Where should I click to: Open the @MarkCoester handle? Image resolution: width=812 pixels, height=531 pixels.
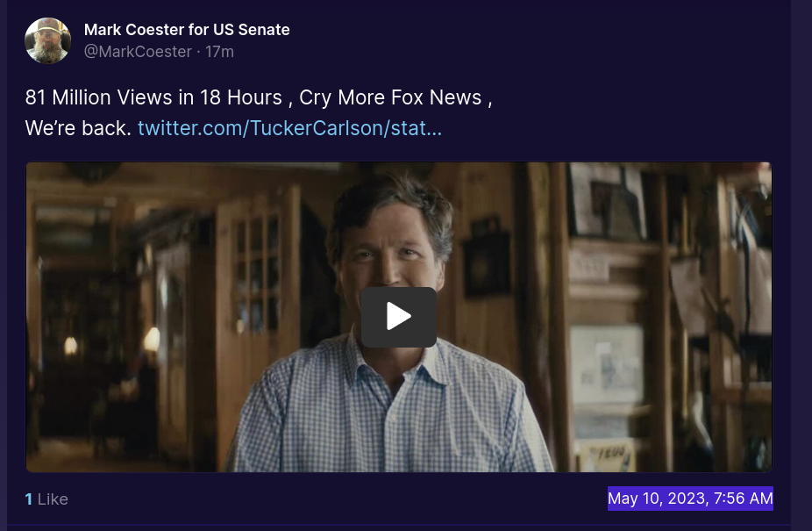pyautogui.click(x=138, y=52)
